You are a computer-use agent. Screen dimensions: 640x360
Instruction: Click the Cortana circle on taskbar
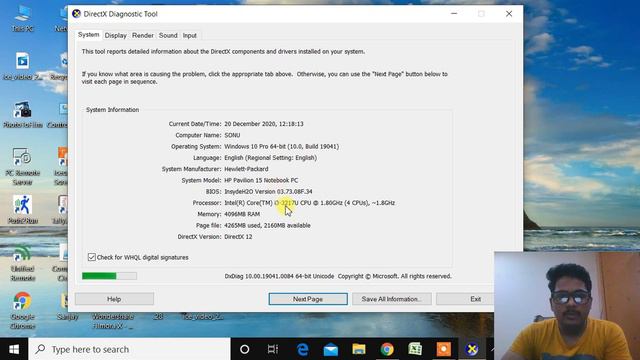pyautogui.click(x=244, y=349)
